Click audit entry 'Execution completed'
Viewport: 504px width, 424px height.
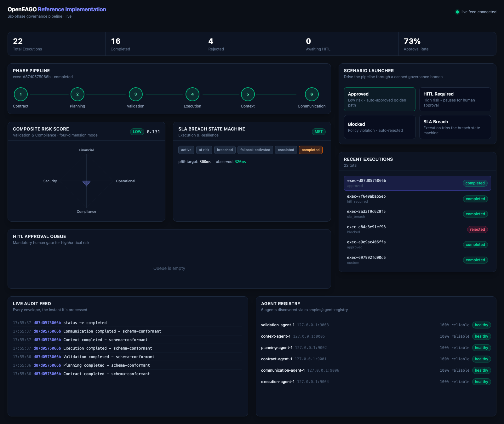pos(128,348)
